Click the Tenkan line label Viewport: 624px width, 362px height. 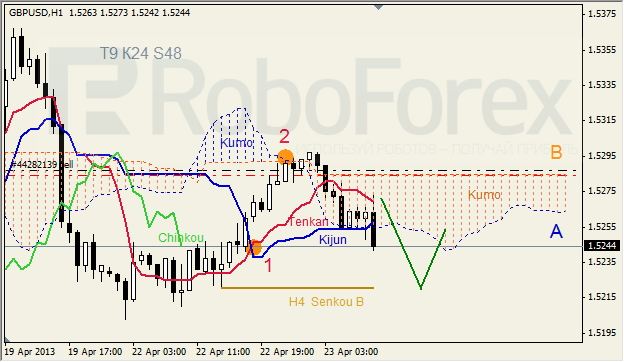(x=309, y=222)
